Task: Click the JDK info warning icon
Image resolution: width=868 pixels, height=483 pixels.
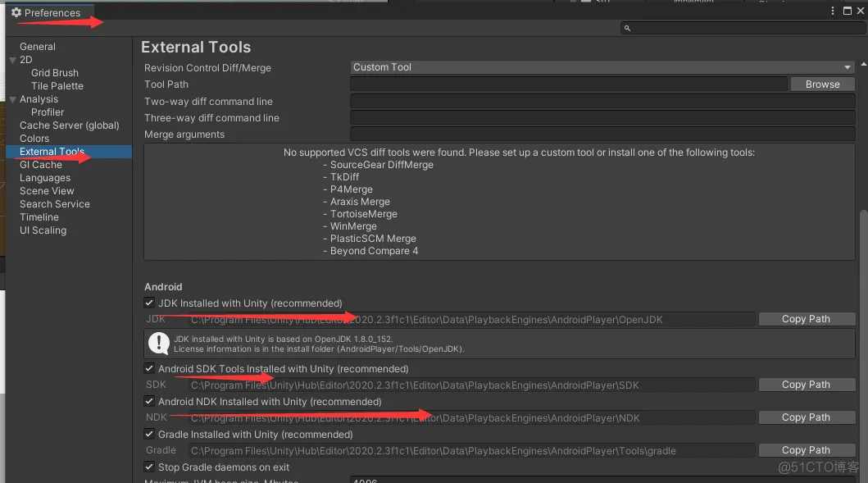Action: (x=159, y=344)
